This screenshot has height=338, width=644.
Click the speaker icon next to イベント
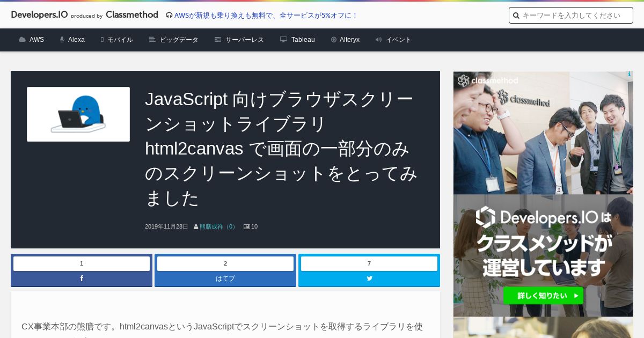pyautogui.click(x=378, y=40)
